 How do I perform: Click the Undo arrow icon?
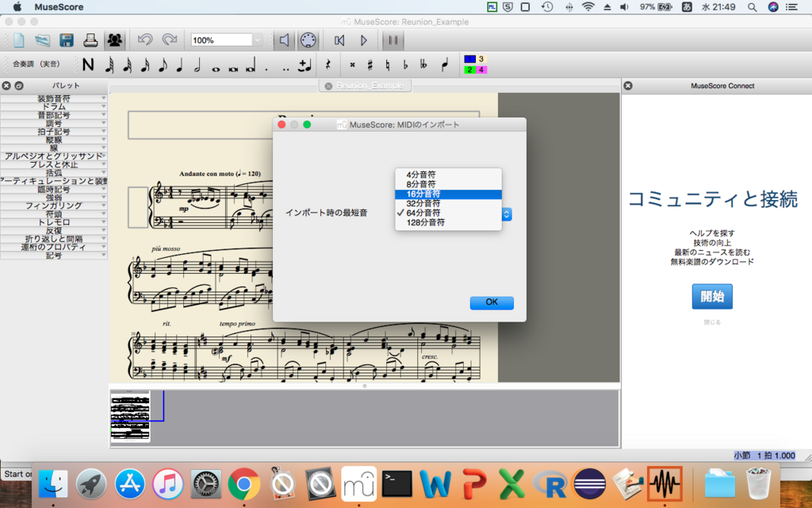click(x=145, y=40)
